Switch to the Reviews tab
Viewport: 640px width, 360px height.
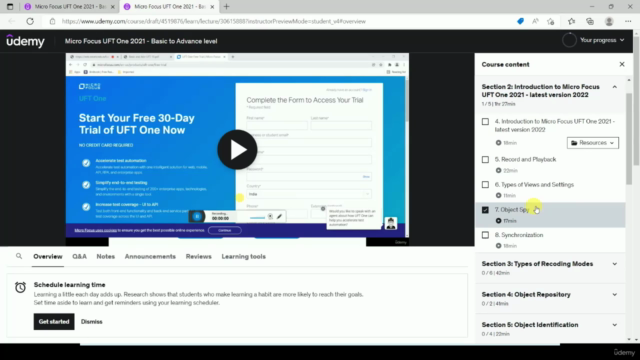coord(198,256)
